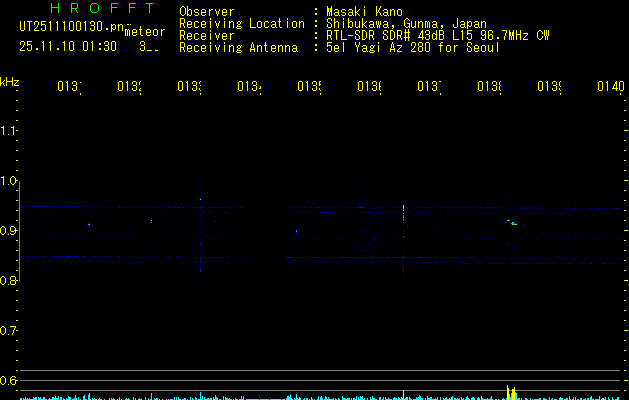
Task: Click the green HROFFT title
Action: click(x=103, y=8)
